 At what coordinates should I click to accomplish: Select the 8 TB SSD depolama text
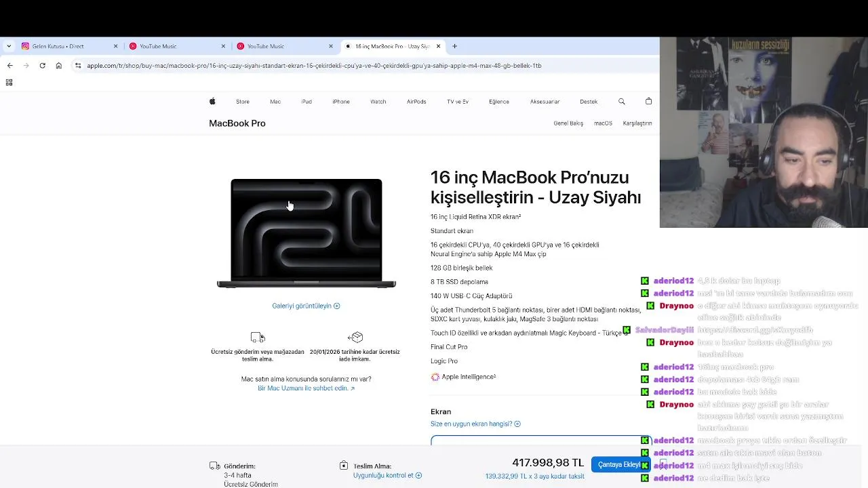(459, 282)
